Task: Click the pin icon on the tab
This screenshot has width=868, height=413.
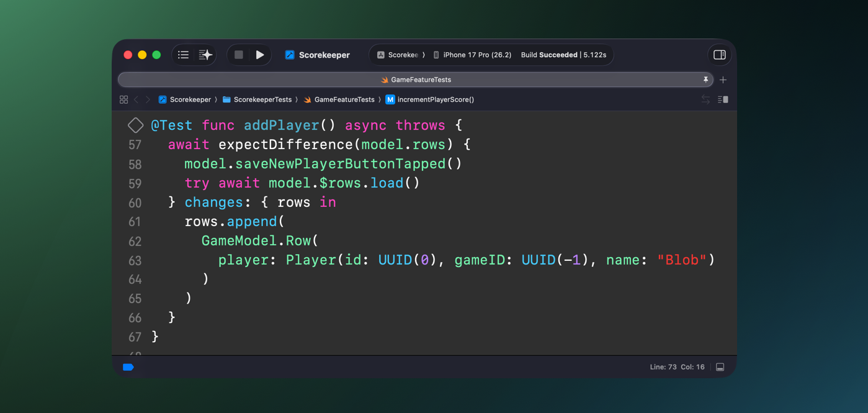Action: tap(705, 79)
